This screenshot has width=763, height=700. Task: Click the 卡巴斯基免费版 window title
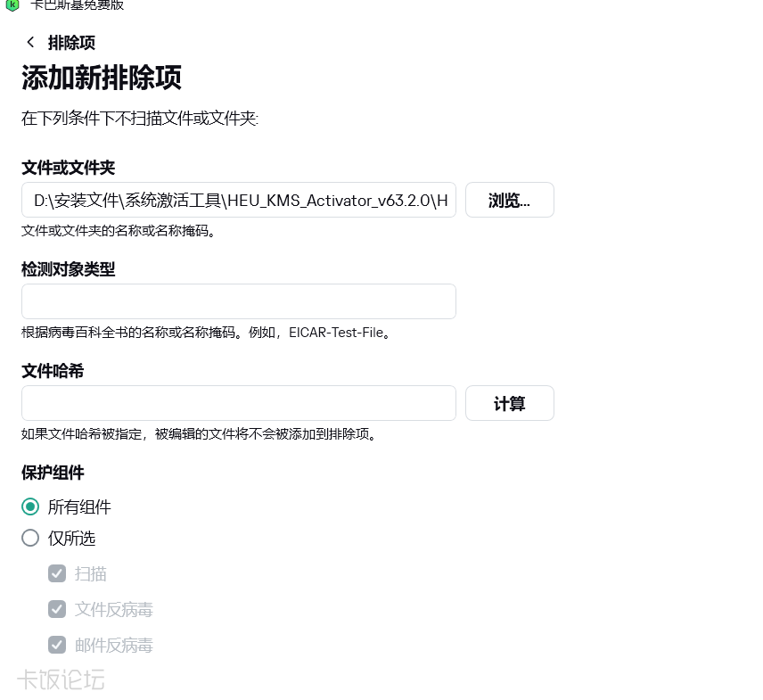pos(77,4)
